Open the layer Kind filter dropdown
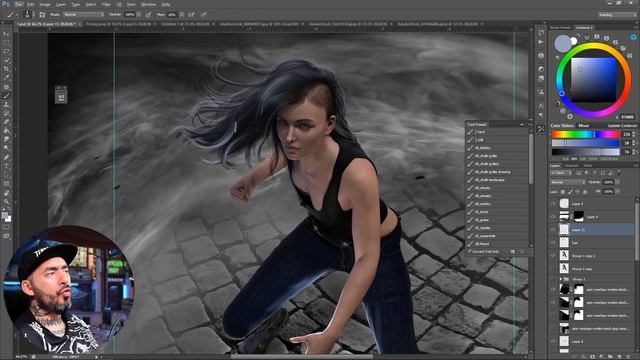The image size is (640, 360). (562, 173)
